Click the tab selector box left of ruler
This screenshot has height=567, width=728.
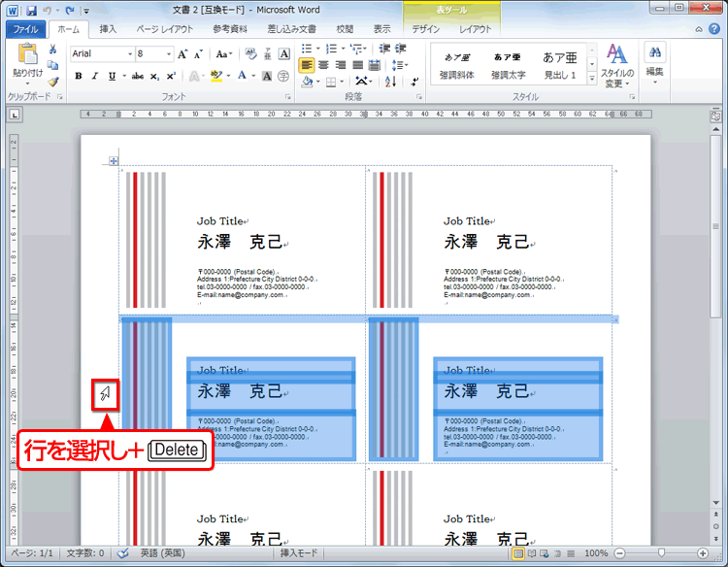(15, 115)
